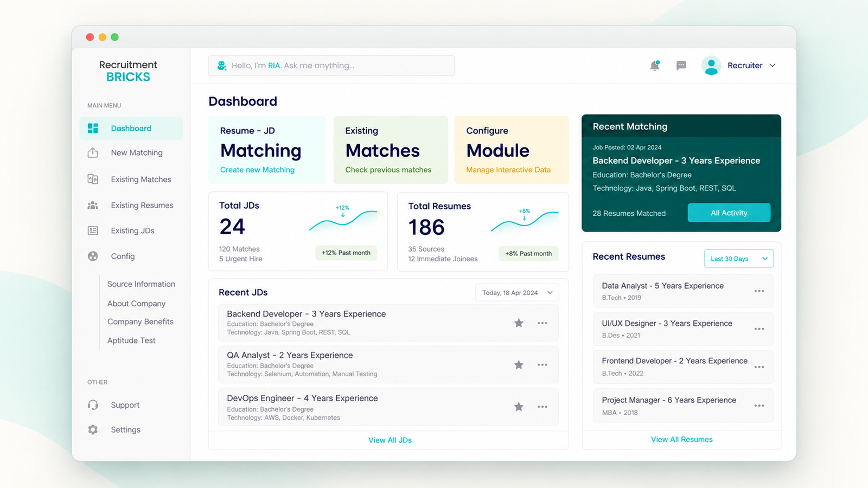Open About Company under Config
The height and width of the screenshot is (488, 868).
point(136,304)
